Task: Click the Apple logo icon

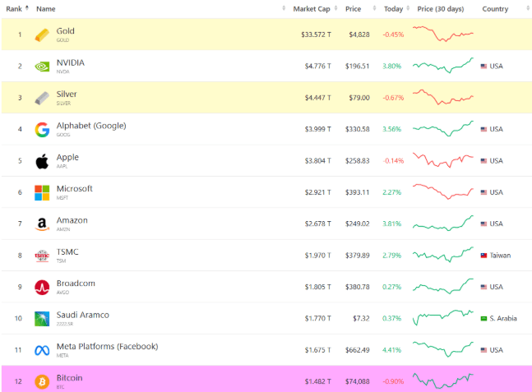Action: (42, 161)
